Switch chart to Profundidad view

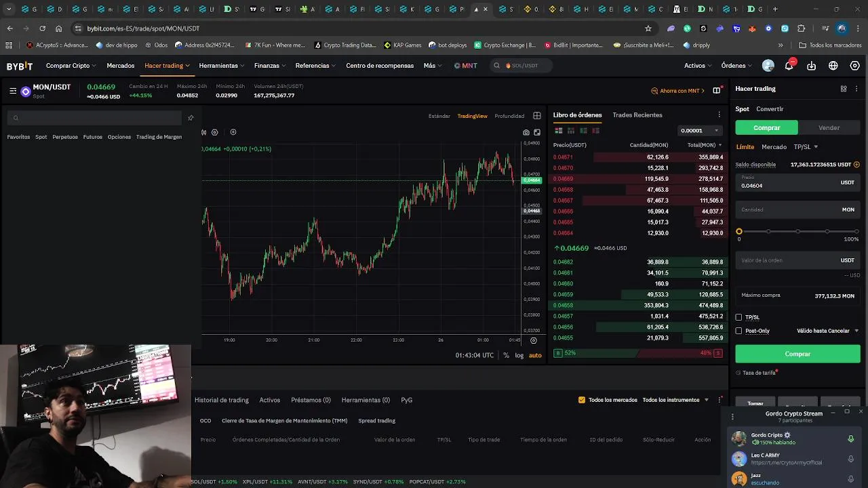tap(509, 116)
